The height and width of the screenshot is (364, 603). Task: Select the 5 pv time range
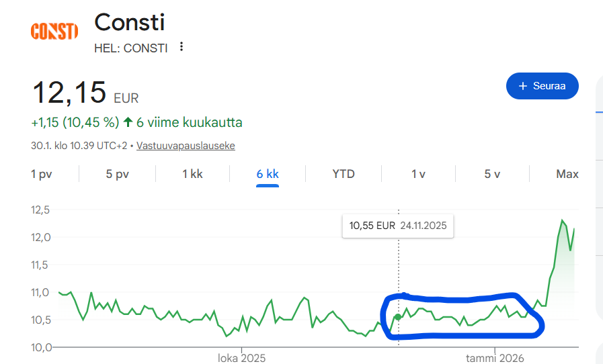117,174
